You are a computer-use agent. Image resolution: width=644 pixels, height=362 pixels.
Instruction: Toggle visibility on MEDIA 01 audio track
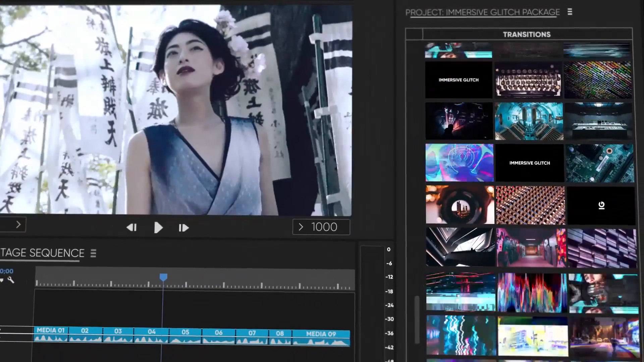point(2,339)
